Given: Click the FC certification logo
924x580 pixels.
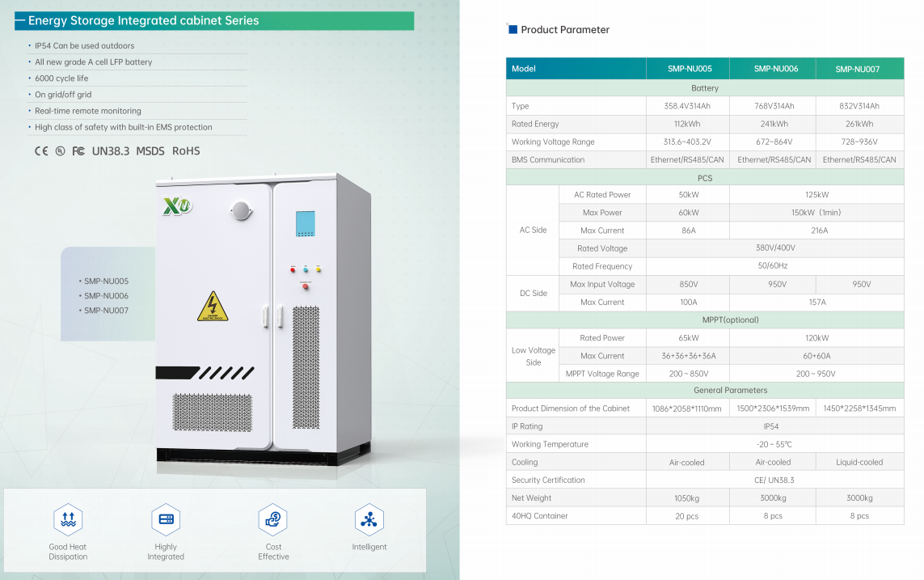Looking at the screenshot, I should [78, 151].
